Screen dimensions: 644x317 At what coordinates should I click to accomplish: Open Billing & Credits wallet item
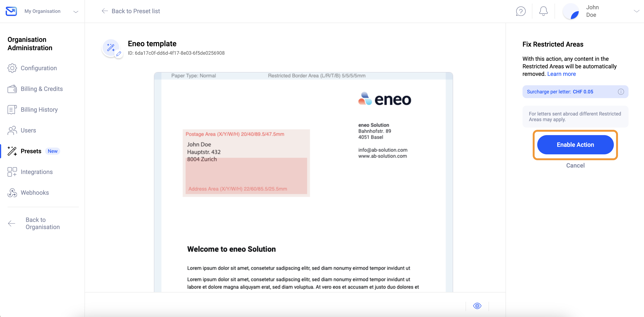(35, 89)
